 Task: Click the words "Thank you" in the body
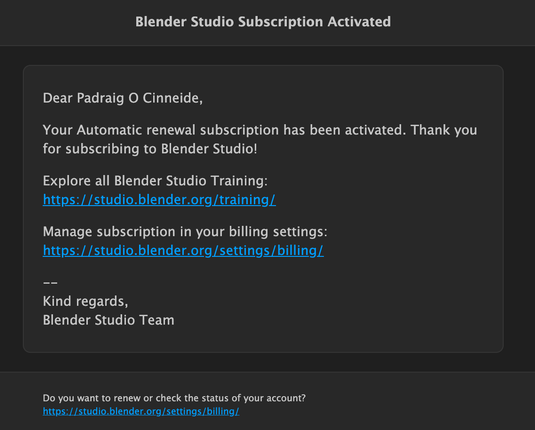444,130
